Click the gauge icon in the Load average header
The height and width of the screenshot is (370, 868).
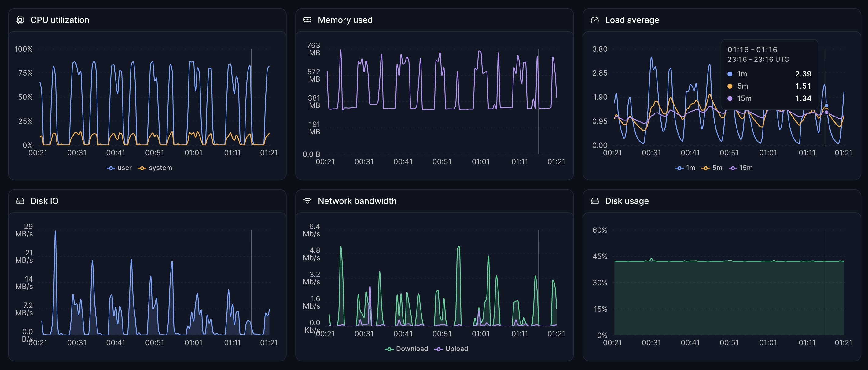pos(595,20)
